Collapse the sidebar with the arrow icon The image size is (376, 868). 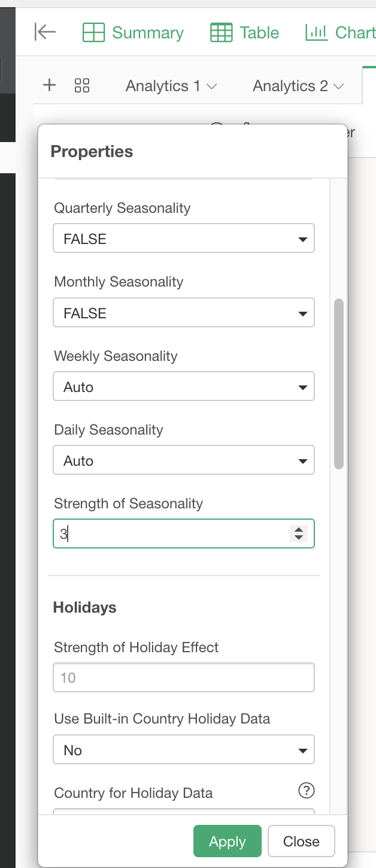tap(45, 32)
